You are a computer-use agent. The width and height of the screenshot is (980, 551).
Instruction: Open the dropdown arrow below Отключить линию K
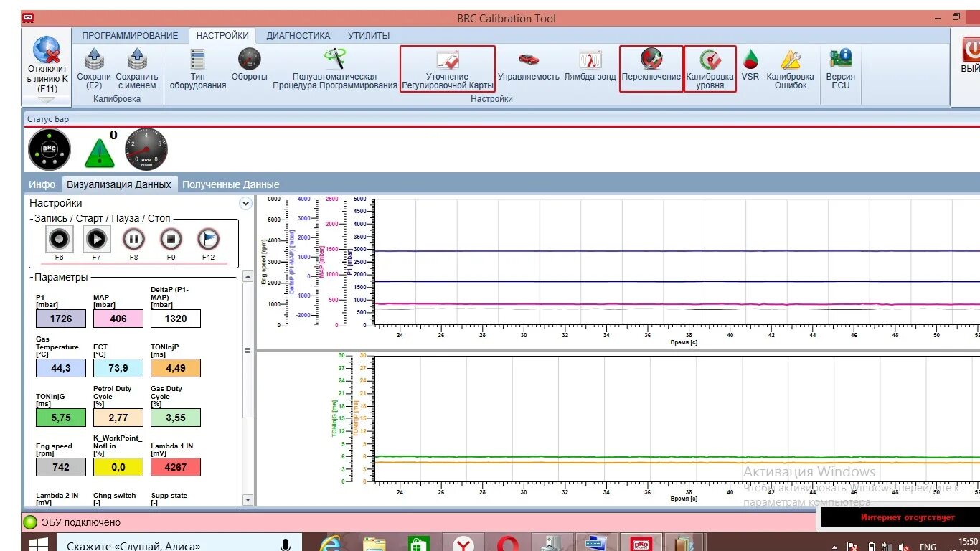coord(47,100)
